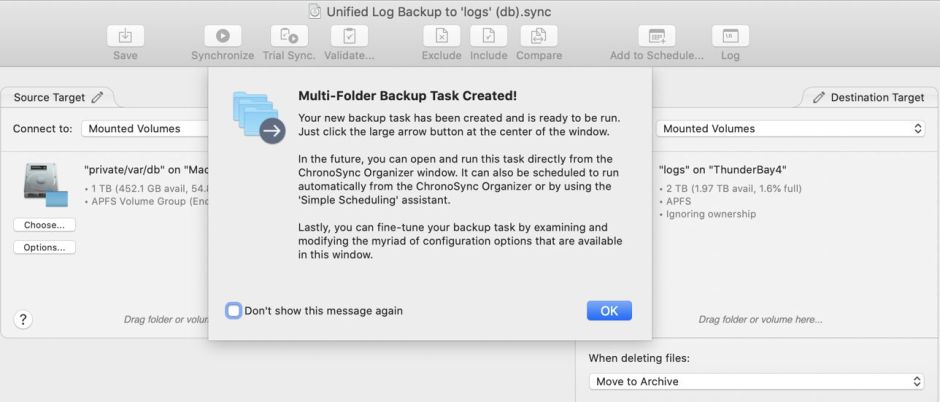Click the pencil icon beside Source Target
The height and width of the screenshot is (402, 940).
click(97, 97)
